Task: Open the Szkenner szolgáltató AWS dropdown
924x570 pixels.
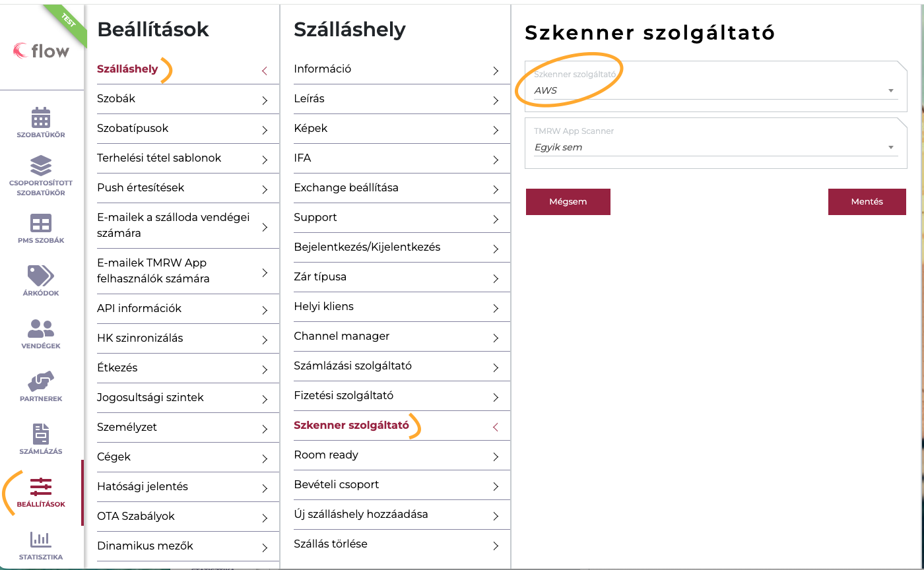Action: click(715, 90)
